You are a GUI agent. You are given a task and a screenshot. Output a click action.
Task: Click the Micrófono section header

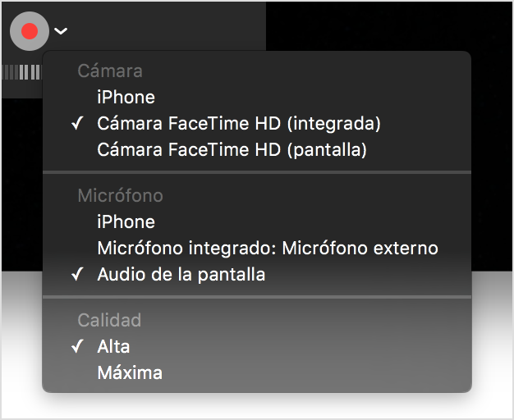click(x=121, y=195)
